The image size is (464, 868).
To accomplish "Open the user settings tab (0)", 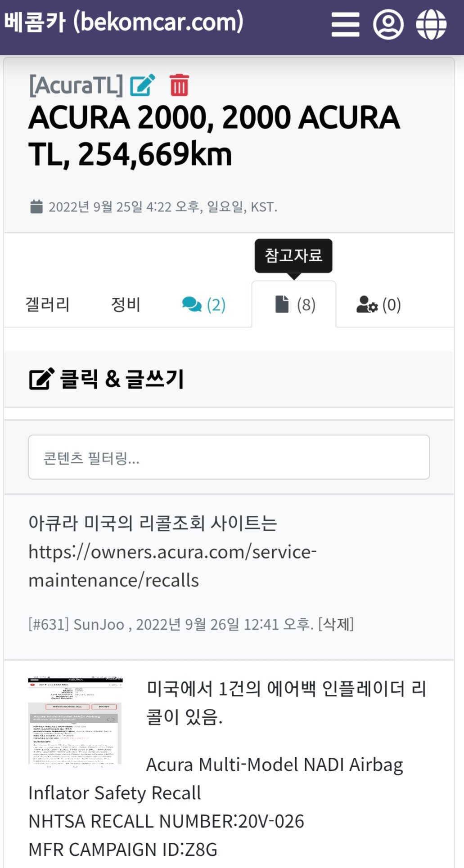I will pyautogui.click(x=378, y=305).
